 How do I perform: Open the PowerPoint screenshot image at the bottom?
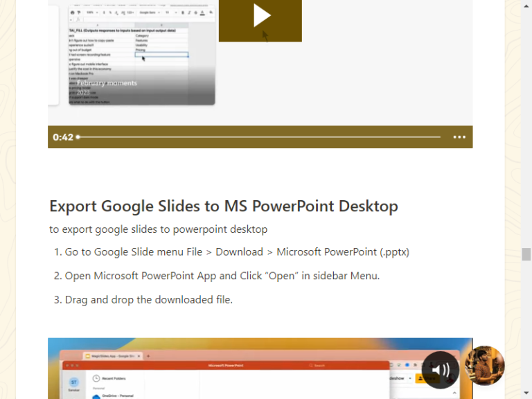click(260, 369)
